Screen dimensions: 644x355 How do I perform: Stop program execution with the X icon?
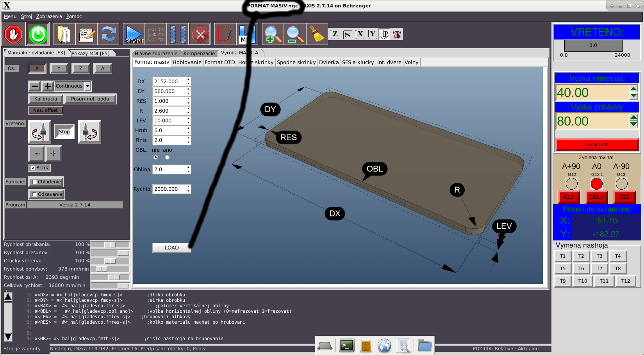pyautogui.click(x=200, y=34)
